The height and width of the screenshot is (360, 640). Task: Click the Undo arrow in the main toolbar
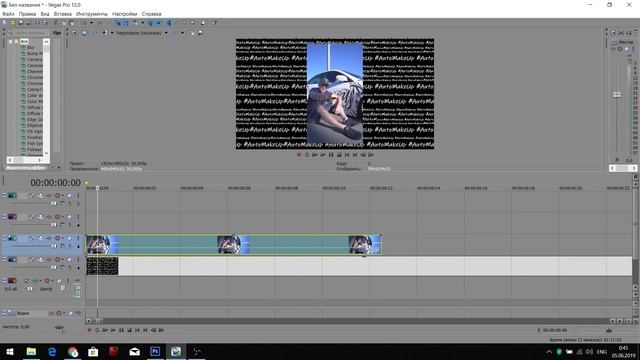83,23
